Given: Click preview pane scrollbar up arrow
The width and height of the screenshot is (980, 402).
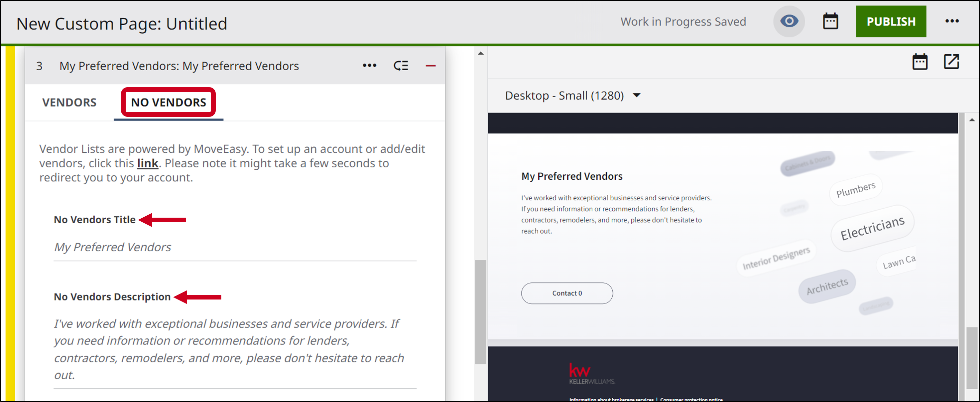Looking at the screenshot, I should point(972,120).
